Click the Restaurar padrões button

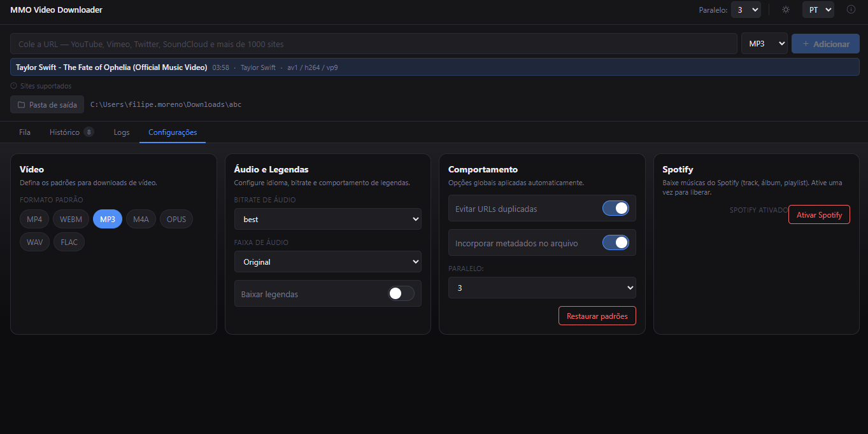tap(597, 316)
